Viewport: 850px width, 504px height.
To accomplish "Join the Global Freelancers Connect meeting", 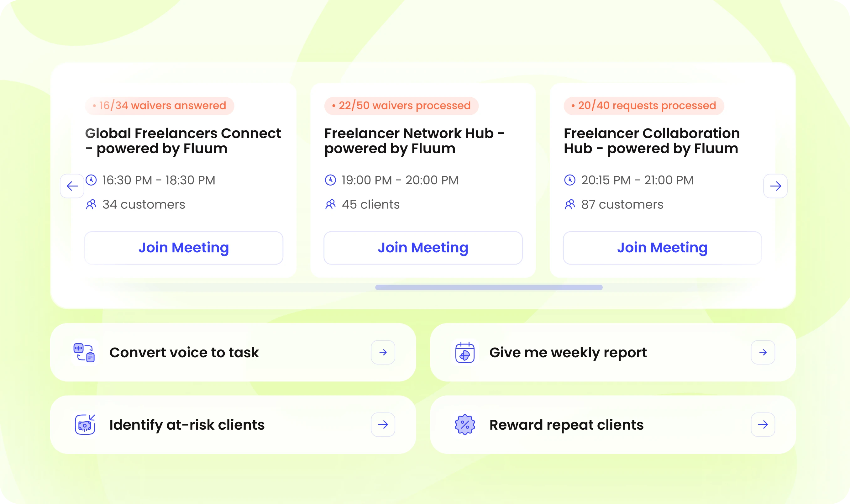I will pos(184,248).
